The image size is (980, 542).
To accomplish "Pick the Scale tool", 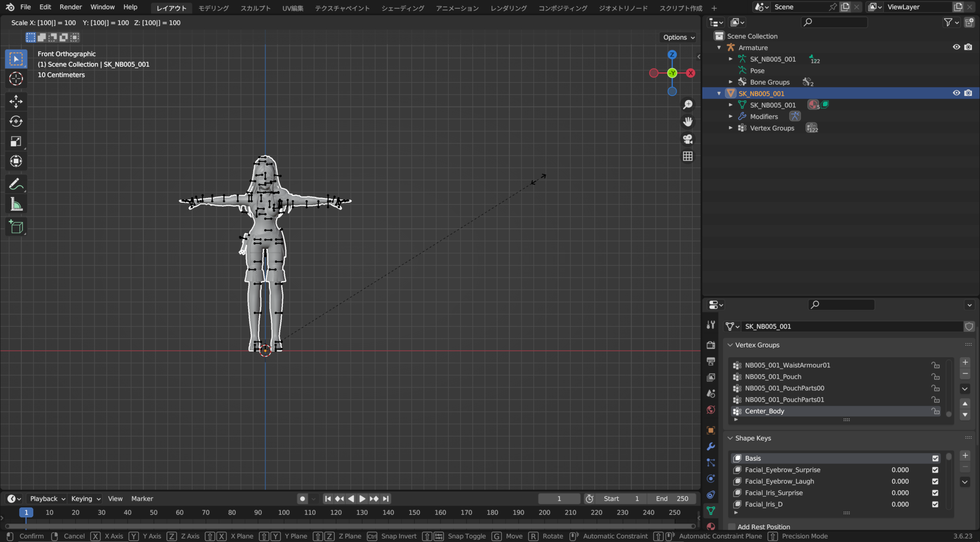I will tap(16, 141).
